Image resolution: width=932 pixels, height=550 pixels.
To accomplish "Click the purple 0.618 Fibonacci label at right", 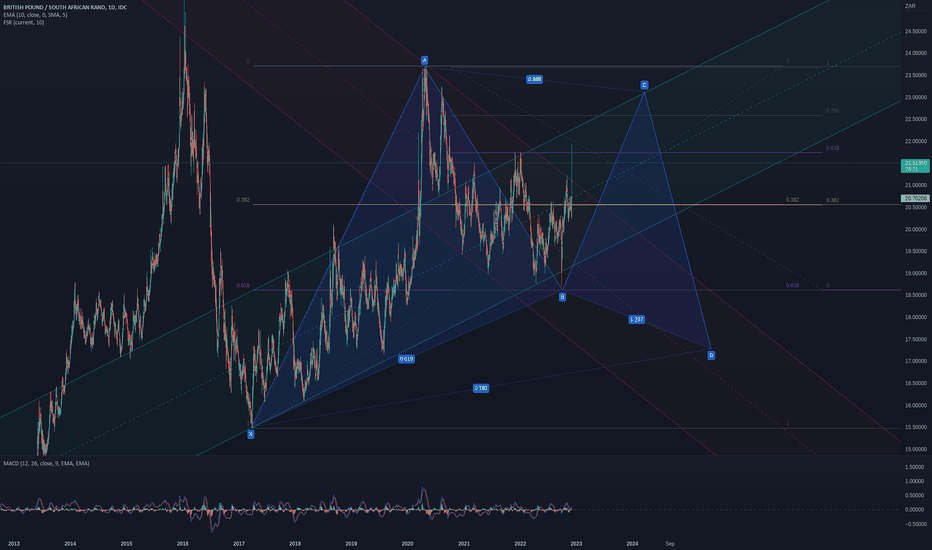I will pos(833,147).
